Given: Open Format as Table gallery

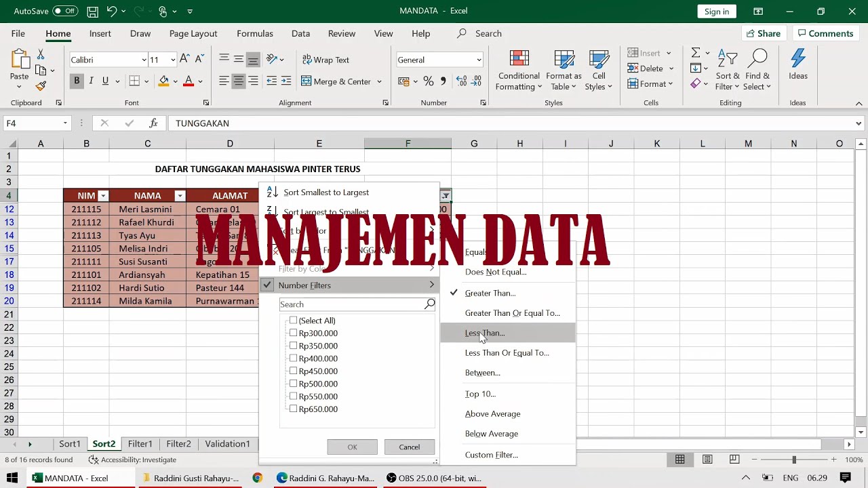Looking at the screenshot, I should (564, 70).
